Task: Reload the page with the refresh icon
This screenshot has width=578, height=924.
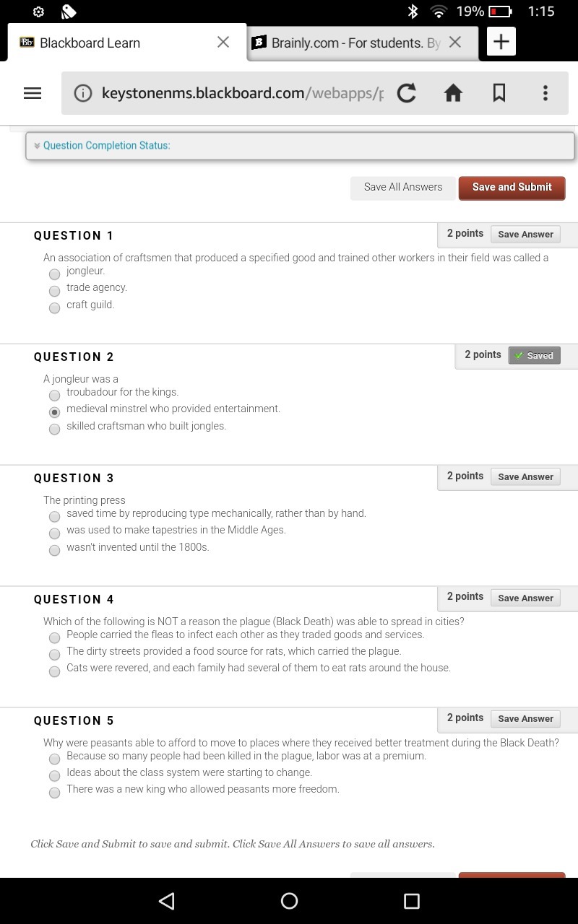Action: [x=407, y=93]
